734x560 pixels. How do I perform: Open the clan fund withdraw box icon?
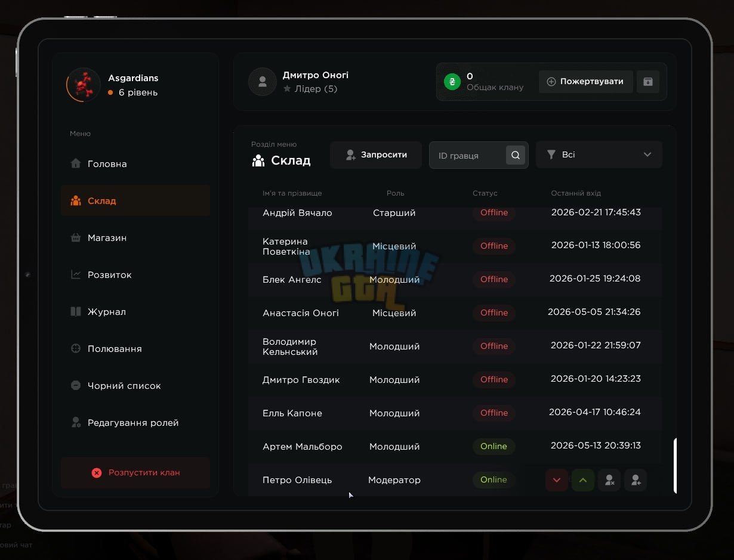click(x=648, y=82)
